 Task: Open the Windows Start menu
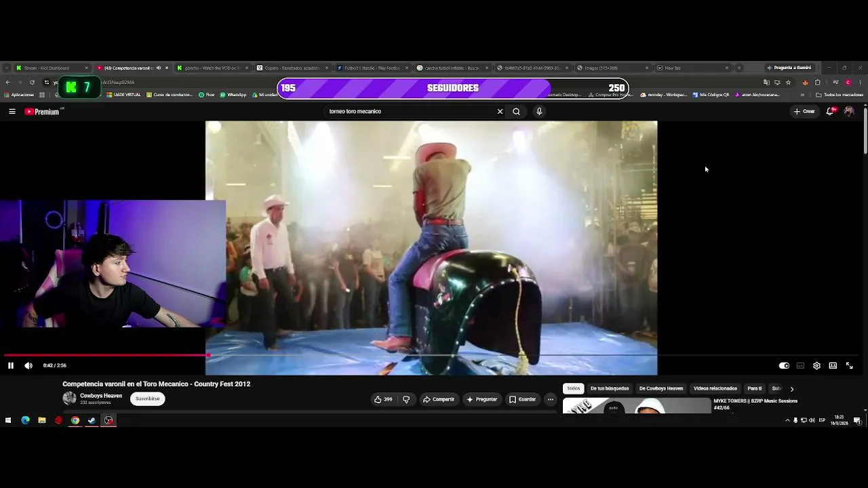click(x=8, y=420)
